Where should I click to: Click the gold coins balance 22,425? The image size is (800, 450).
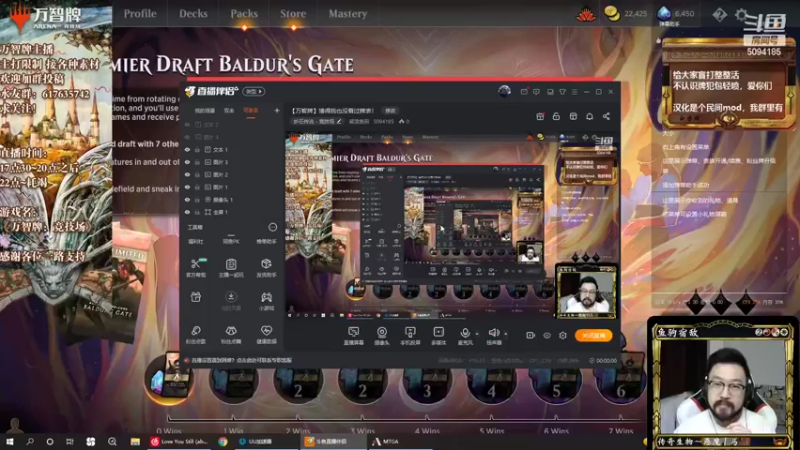pyautogui.click(x=626, y=14)
